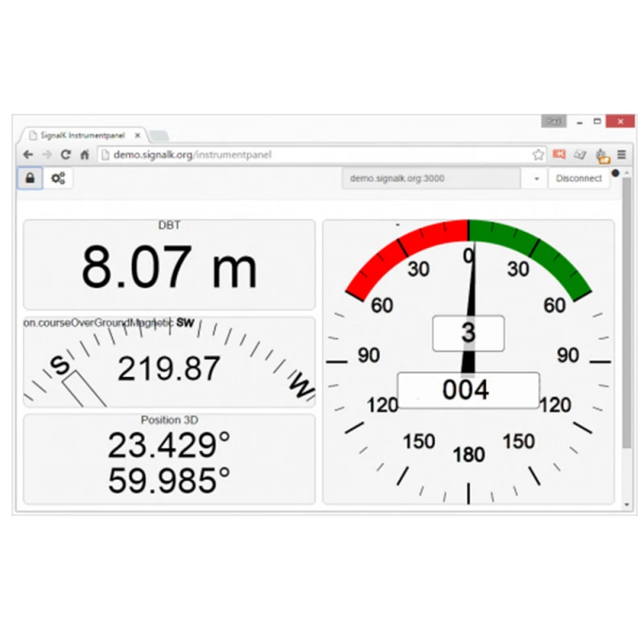Bookmark page with the star icon
644x644 pixels.
coord(538,155)
